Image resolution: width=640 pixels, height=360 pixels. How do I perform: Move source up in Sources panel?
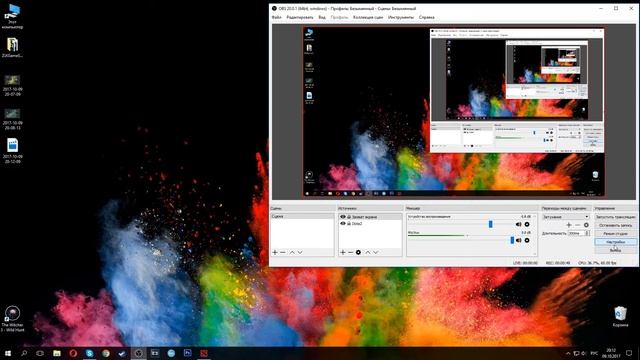pyautogui.click(x=368, y=253)
